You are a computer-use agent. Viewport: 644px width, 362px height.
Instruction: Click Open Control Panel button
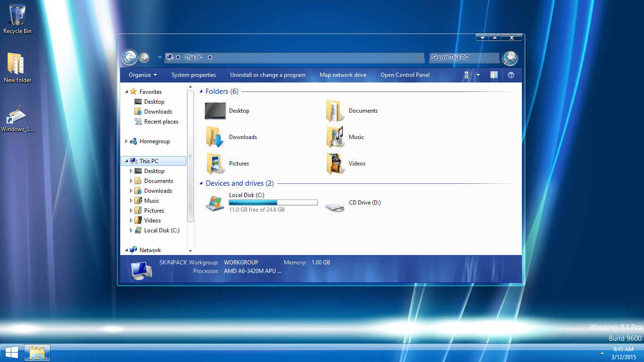pos(405,75)
